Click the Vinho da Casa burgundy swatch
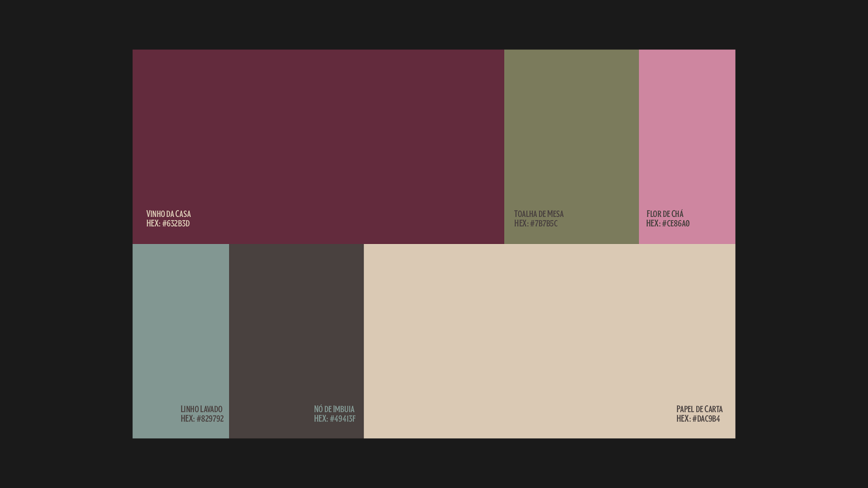The width and height of the screenshot is (868, 488). point(318,147)
